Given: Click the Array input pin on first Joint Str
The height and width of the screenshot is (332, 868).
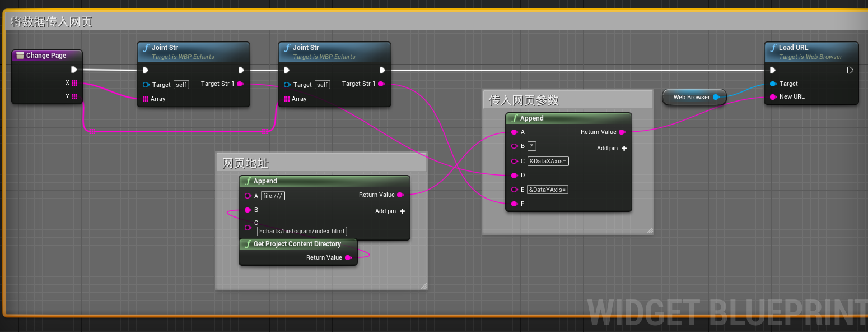Looking at the screenshot, I should pyautogui.click(x=145, y=99).
